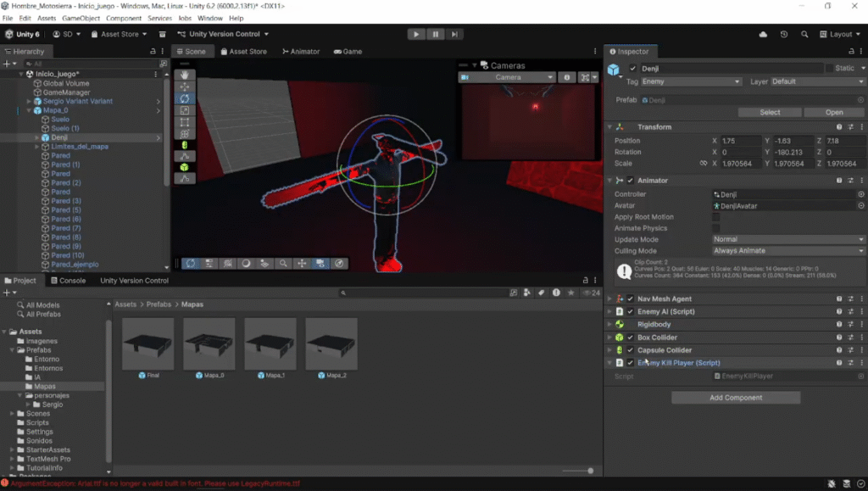Image resolution: width=868 pixels, height=491 pixels.
Task: Click the global Search magnifier icon
Action: pos(803,35)
